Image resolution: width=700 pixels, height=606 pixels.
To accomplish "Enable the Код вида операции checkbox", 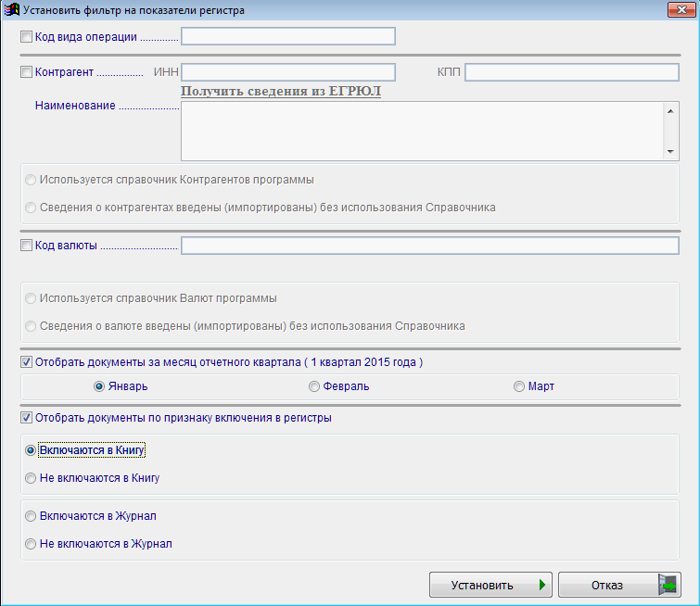I will [26, 36].
